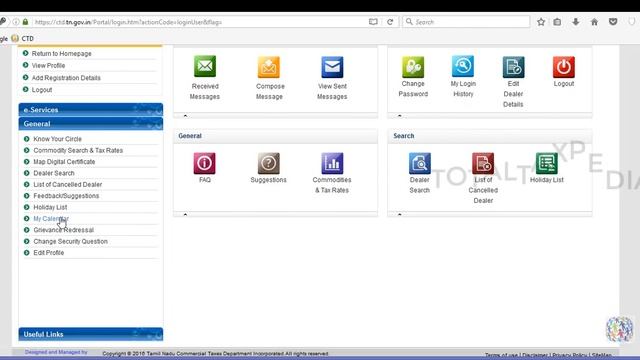Open the FAQ info icon
Image resolution: width=640 pixels, height=360 pixels.
coord(204,163)
